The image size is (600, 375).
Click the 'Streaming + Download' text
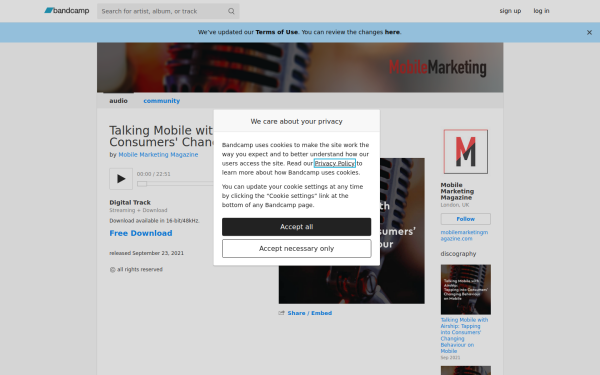point(138,210)
